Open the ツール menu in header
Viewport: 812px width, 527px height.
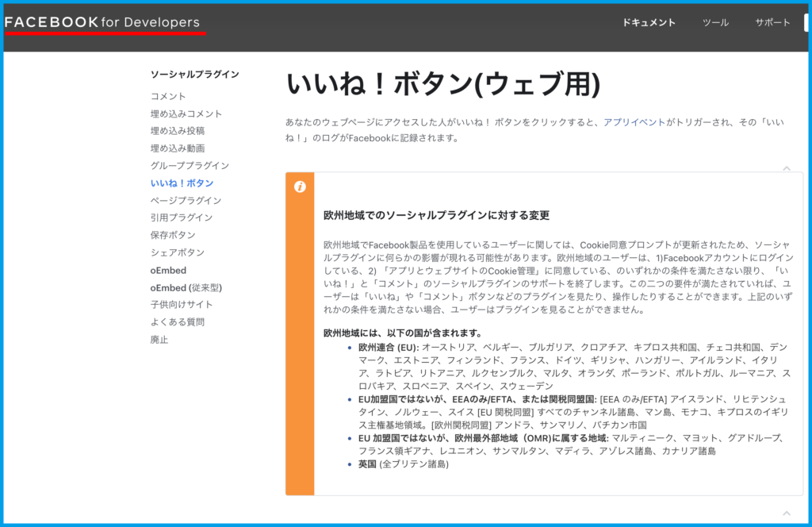point(715,22)
